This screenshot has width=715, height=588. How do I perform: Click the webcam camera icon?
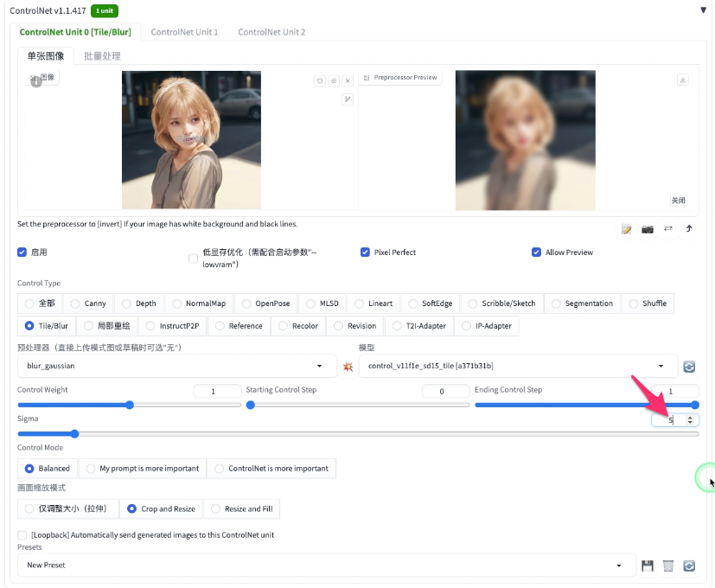tap(648, 229)
